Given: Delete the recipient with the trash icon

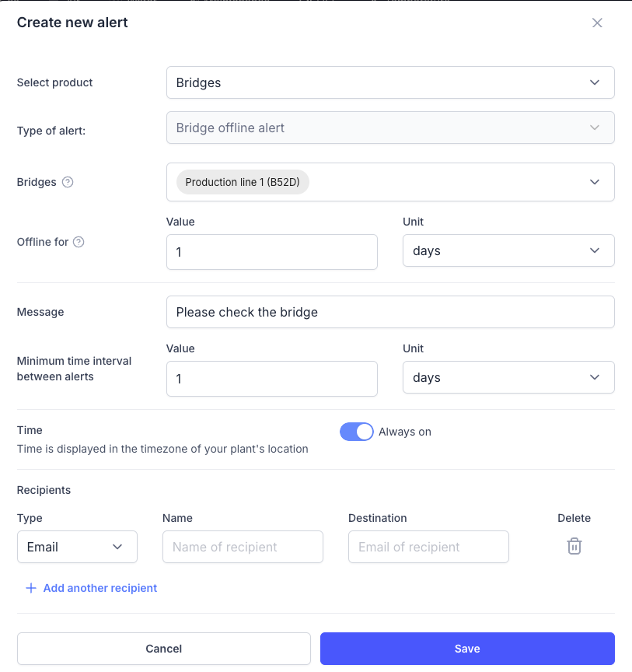Looking at the screenshot, I should [x=574, y=546].
